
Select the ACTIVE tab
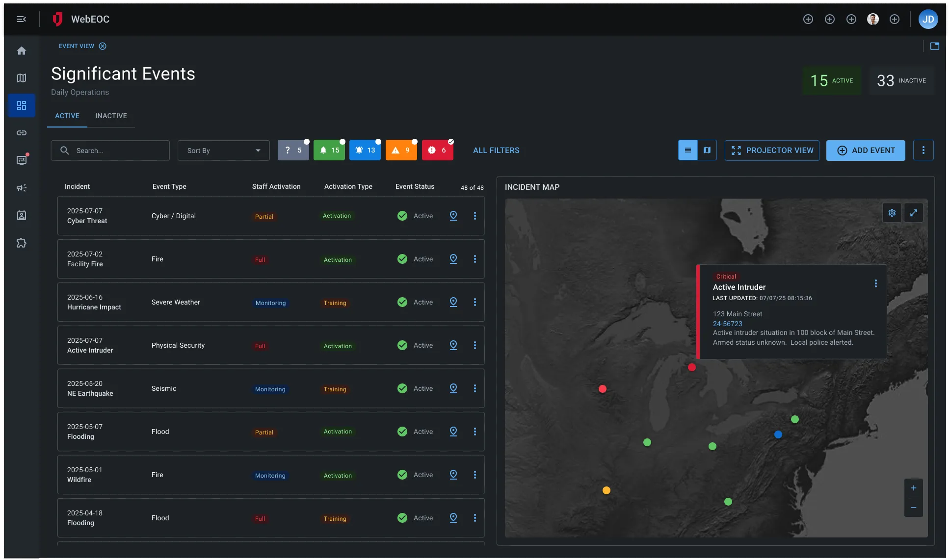pyautogui.click(x=67, y=116)
